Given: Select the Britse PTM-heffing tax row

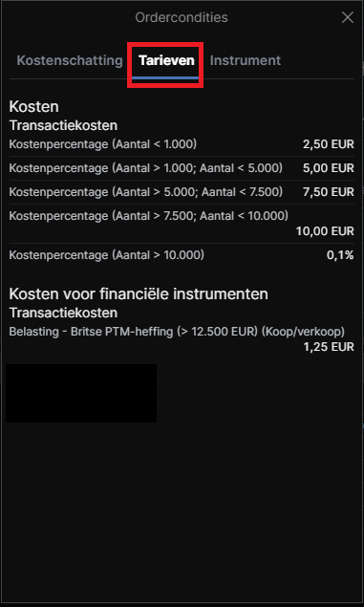Looking at the screenshot, I should coord(182,339).
